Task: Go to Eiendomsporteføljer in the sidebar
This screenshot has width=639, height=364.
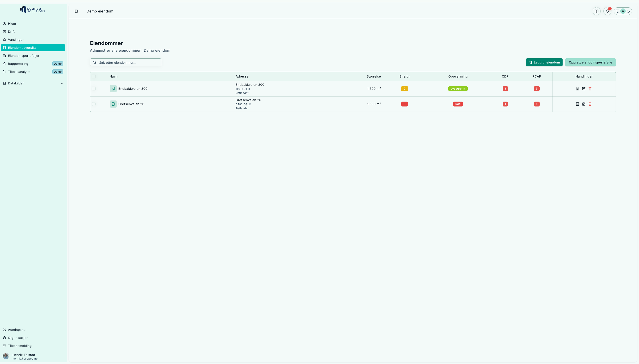Action: point(23,56)
